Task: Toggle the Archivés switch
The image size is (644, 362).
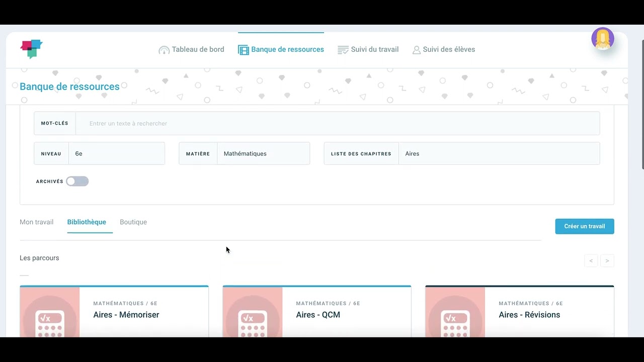Action: pyautogui.click(x=77, y=182)
